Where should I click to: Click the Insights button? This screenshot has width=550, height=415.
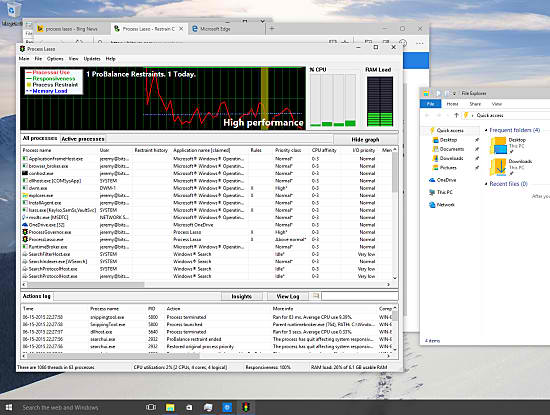tap(242, 296)
